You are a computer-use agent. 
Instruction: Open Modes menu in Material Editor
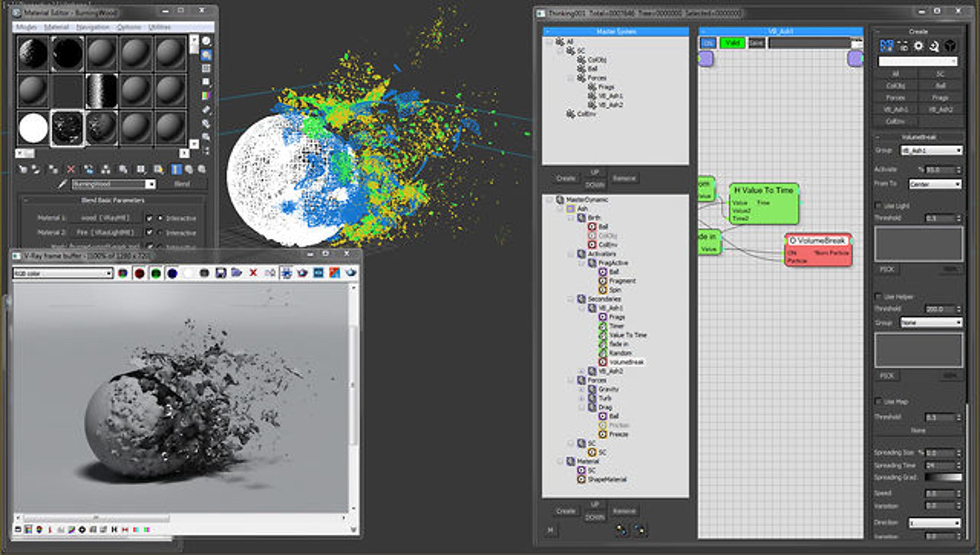(26, 27)
